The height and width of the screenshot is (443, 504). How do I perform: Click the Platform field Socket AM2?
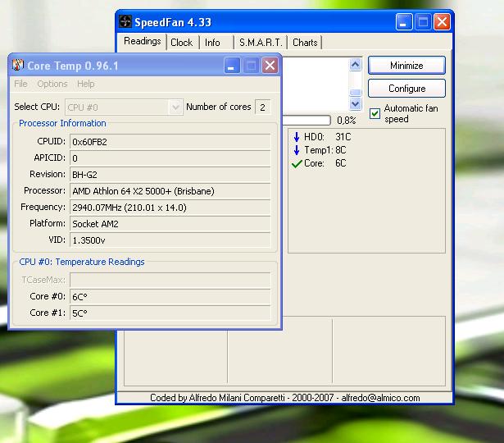coord(170,224)
